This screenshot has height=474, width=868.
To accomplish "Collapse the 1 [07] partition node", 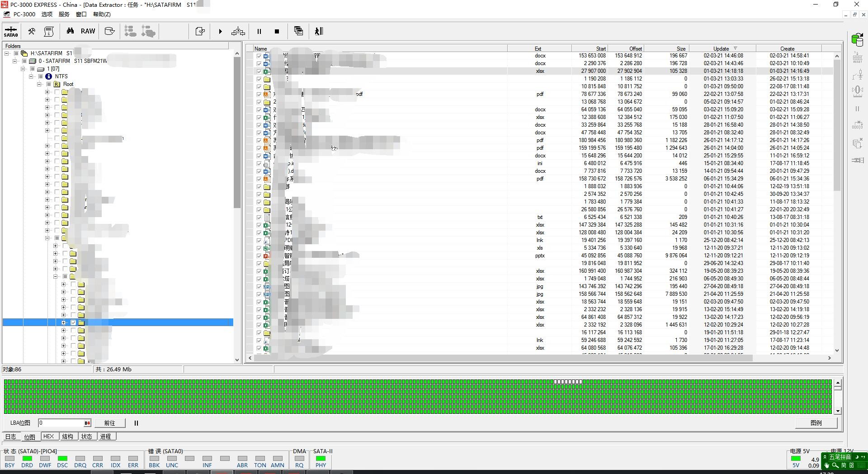I will [x=23, y=69].
